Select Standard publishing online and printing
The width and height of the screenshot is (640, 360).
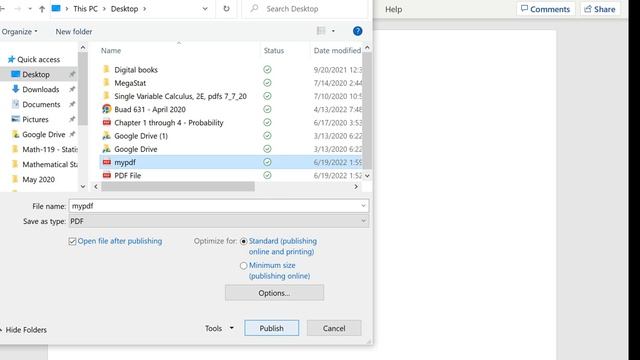tap(244, 241)
